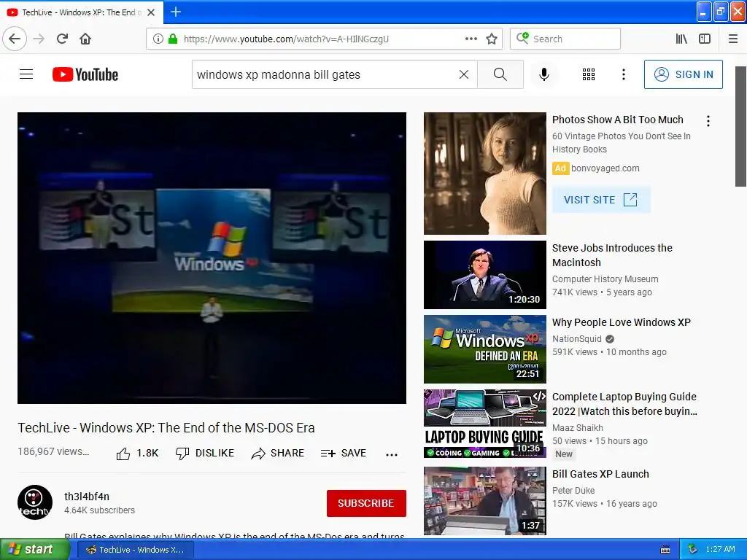
Task: Open YouTube guide hamburger menu
Action: click(x=26, y=74)
